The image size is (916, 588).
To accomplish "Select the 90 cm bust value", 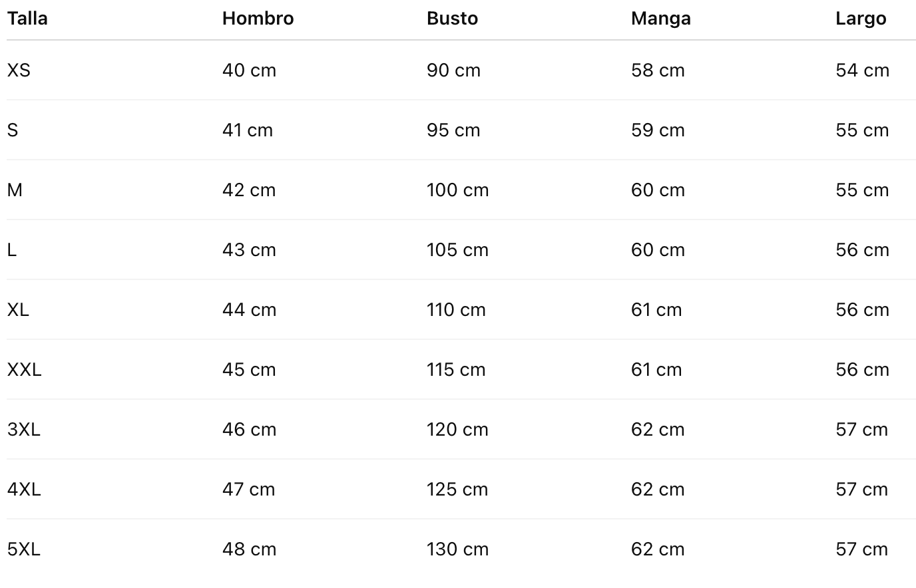I will (453, 71).
